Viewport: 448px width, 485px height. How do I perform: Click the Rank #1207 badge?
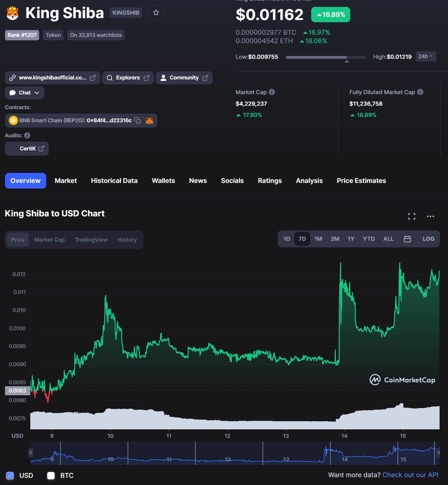tap(22, 35)
